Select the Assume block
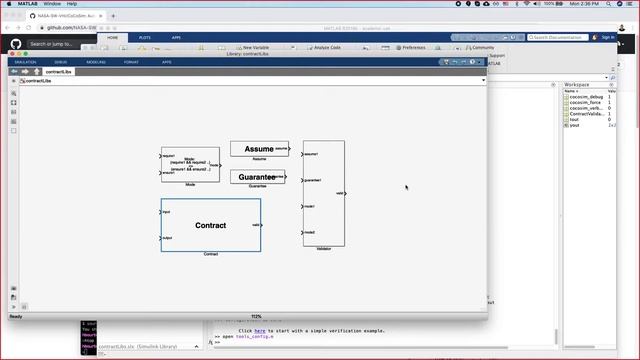The height and width of the screenshot is (360, 640). pyautogui.click(x=259, y=149)
